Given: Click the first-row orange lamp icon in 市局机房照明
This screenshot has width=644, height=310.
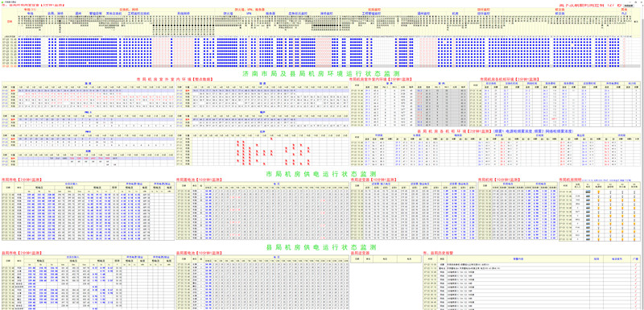Looking at the screenshot, I should point(598,192).
